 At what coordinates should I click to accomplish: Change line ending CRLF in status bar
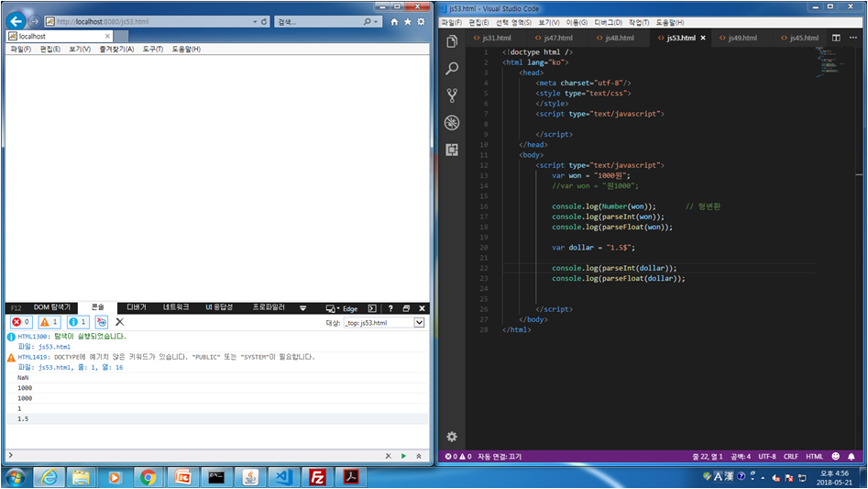[x=790, y=456]
